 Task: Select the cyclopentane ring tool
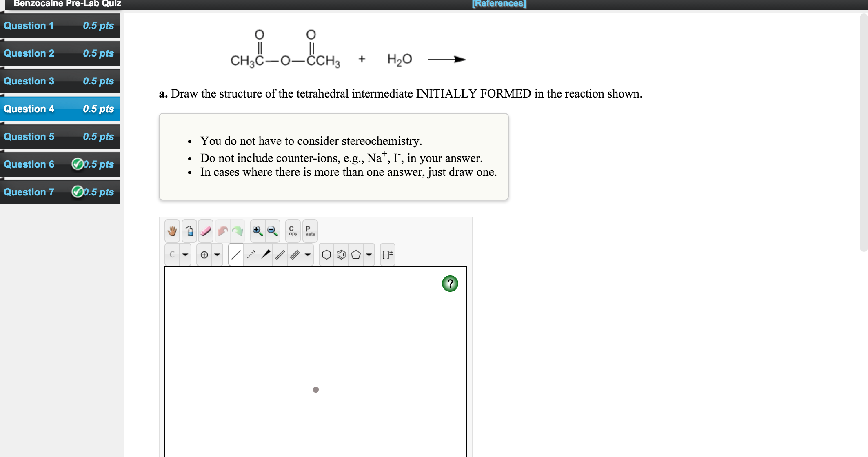pyautogui.click(x=355, y=254)
